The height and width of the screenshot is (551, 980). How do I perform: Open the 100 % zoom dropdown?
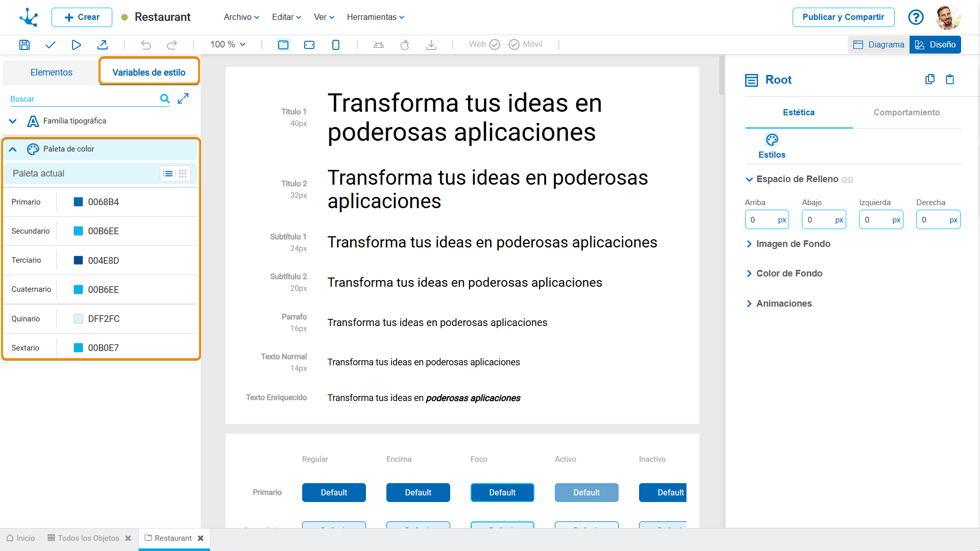[228, 45]
